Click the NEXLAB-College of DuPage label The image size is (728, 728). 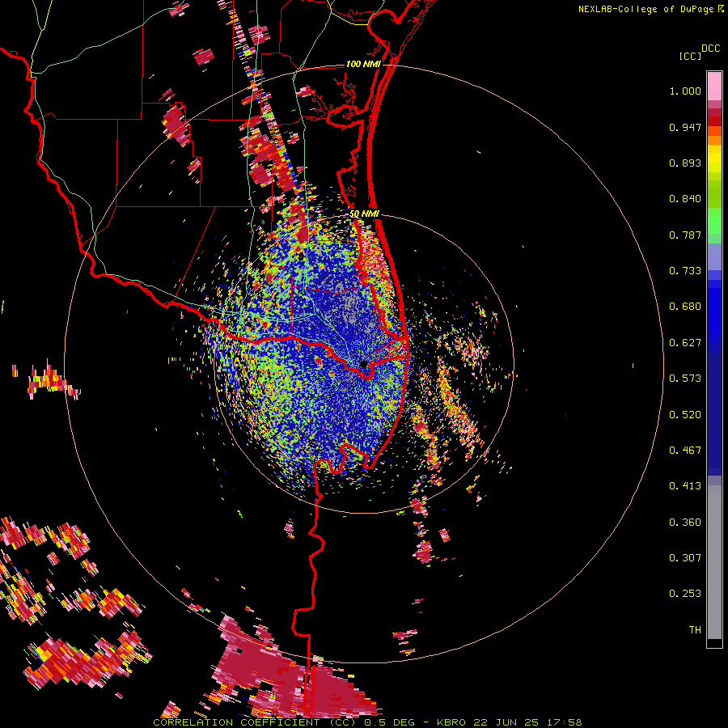click(645, 9)
